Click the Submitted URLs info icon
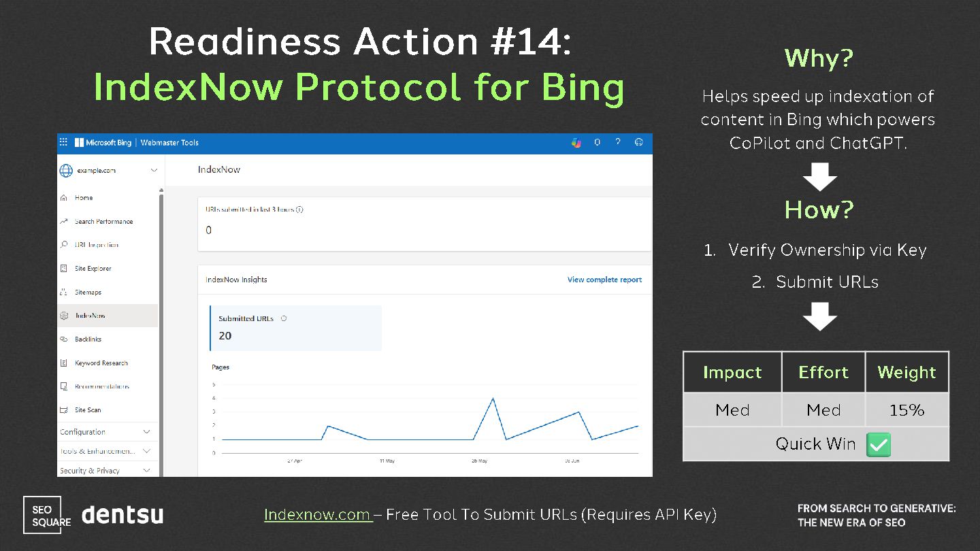980x551 pixels. point(284,318)
